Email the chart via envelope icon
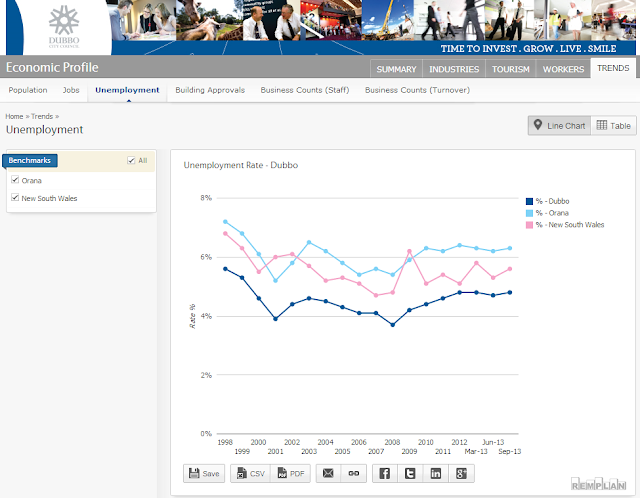 pos(328,474)
